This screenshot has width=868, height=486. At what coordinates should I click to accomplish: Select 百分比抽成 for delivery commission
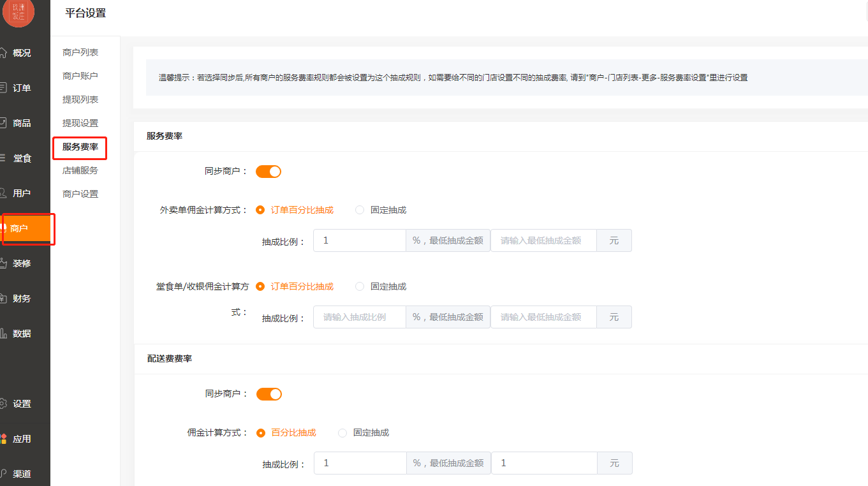click(286, 432)
